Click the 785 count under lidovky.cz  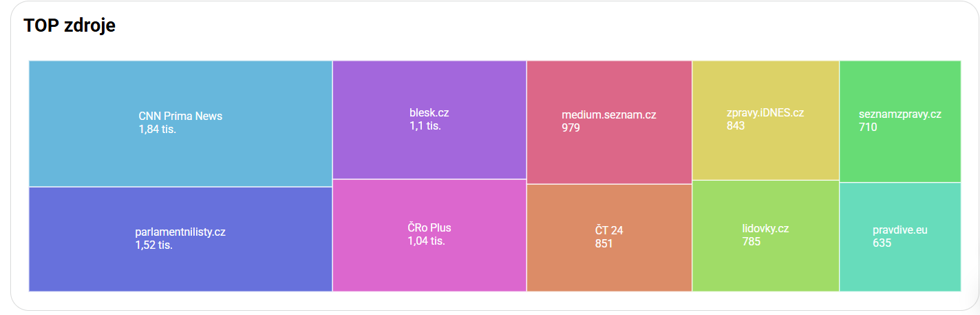[x=752, y=241]
